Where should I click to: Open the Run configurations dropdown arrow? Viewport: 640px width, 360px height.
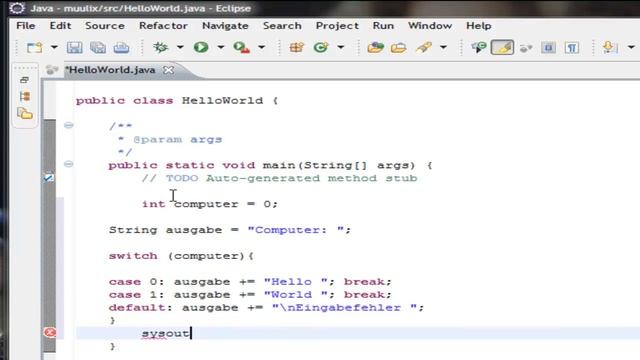(221, 47)
